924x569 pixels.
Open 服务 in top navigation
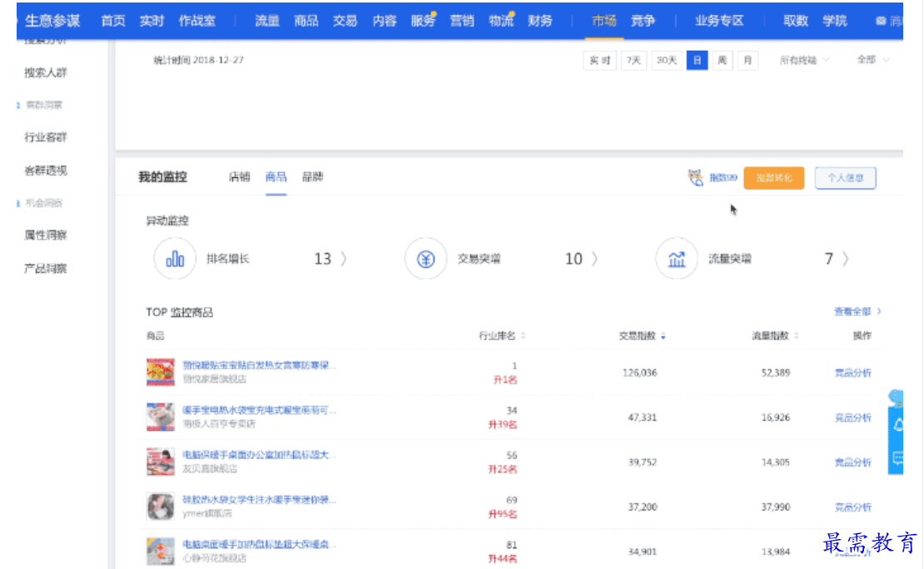click(423, 21)
